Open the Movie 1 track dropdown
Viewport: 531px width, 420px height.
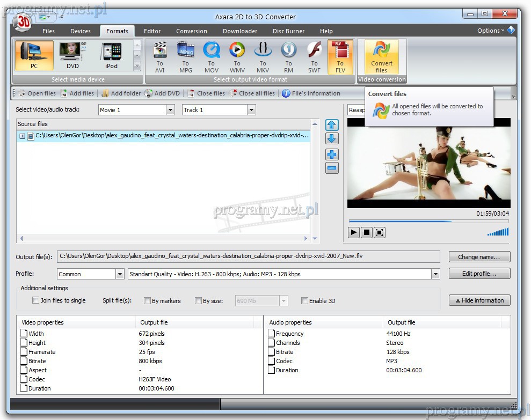click(170, 110)
